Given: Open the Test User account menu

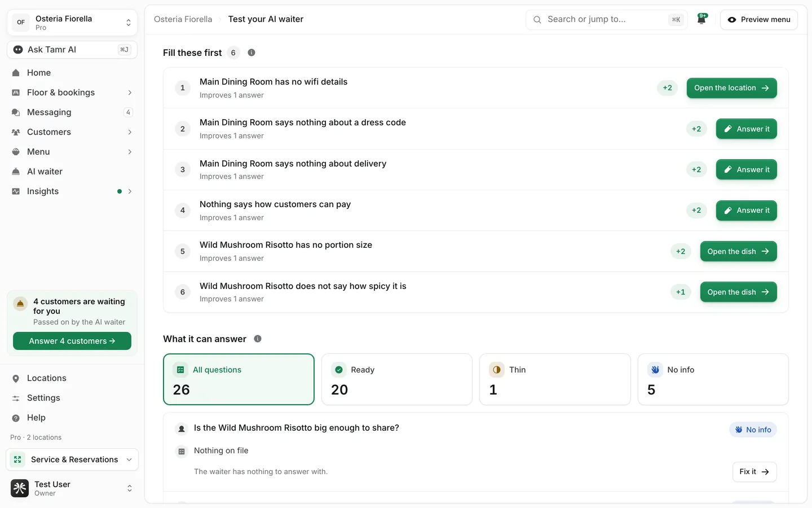Looking at the screenshot, I should coord(72,488).
